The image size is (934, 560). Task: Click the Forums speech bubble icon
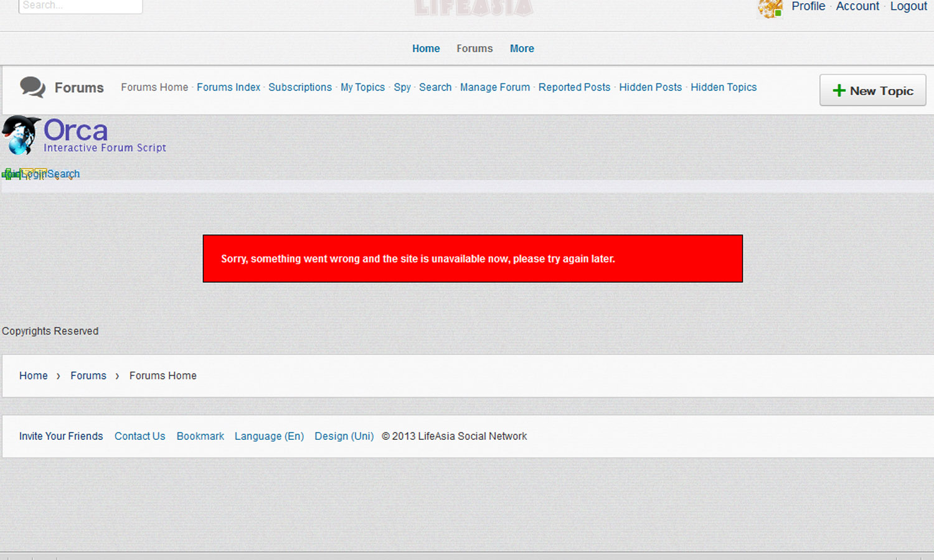click(x=32, y=87)
